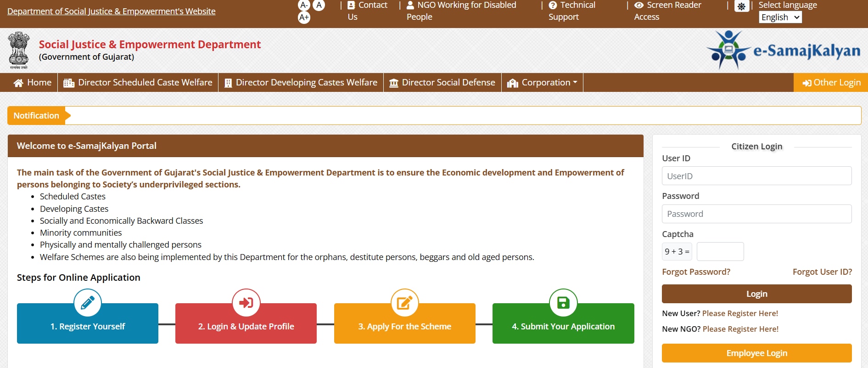Click the Login & Update Profile arrow icon
This screenshot has width=868, height=368.
point(246,303)
